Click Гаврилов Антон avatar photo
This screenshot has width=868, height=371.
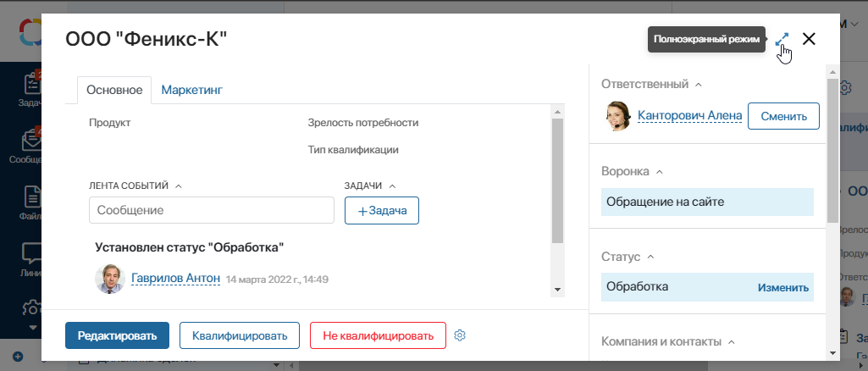point(109,279)
